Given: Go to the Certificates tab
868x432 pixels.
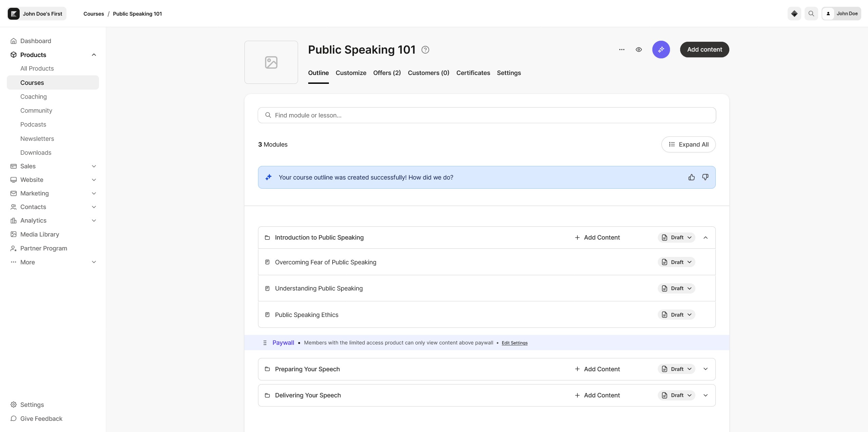Looking at the screenshot, I should (473, 73).
